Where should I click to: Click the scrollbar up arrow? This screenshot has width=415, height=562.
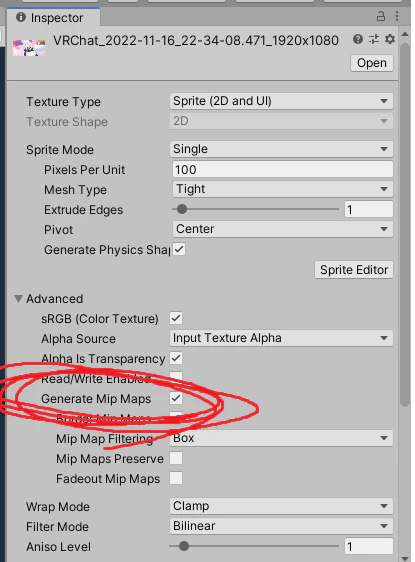pos(405,34)
